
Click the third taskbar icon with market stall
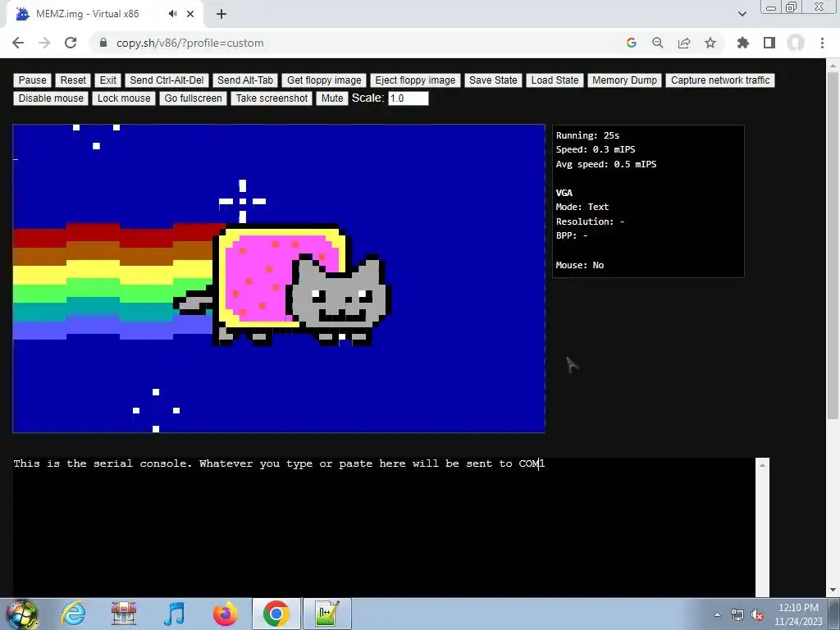(x=124, y=614)
